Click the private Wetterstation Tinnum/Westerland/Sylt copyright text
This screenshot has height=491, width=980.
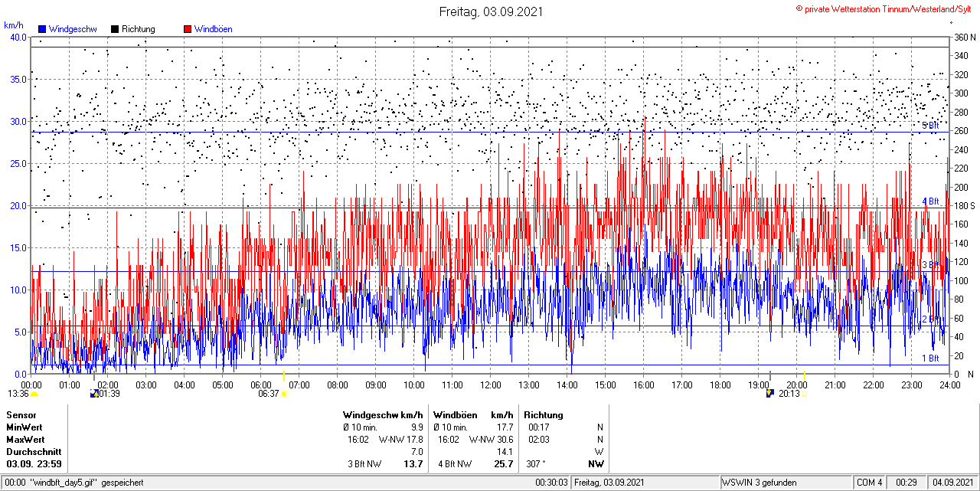click(884, 8)
